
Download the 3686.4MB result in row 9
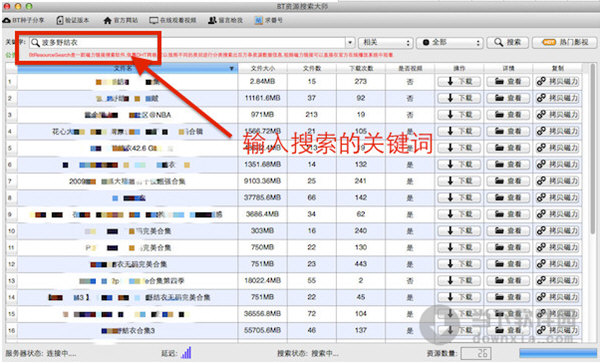(x=459, y=214)
